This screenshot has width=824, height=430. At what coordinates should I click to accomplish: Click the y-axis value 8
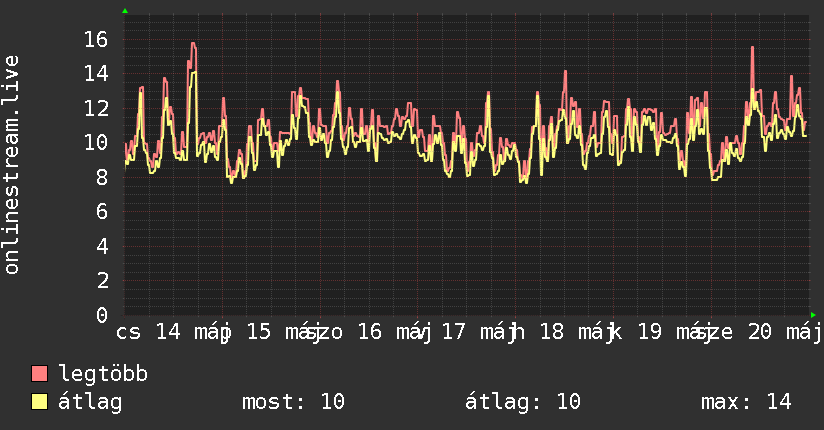[x=102, y=177]
